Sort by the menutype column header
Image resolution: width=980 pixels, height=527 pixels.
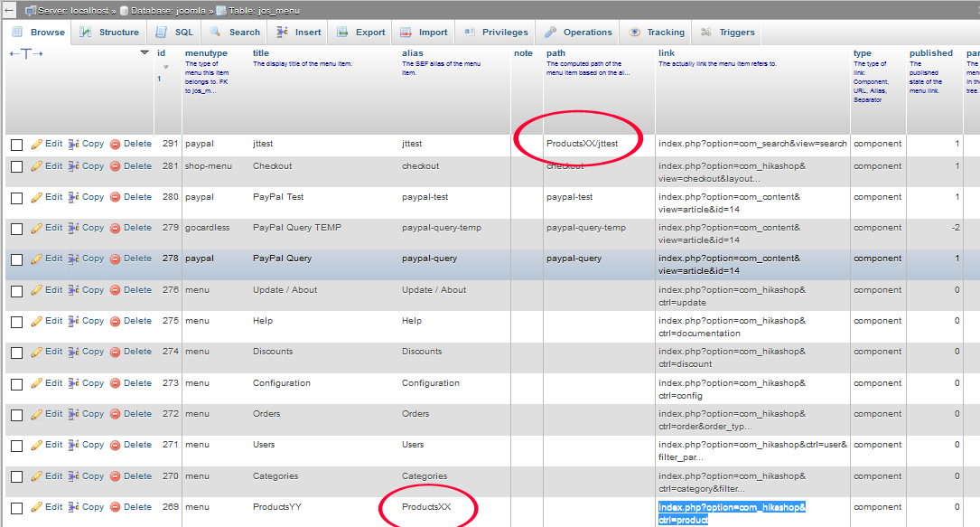click(x=205, y=53)
